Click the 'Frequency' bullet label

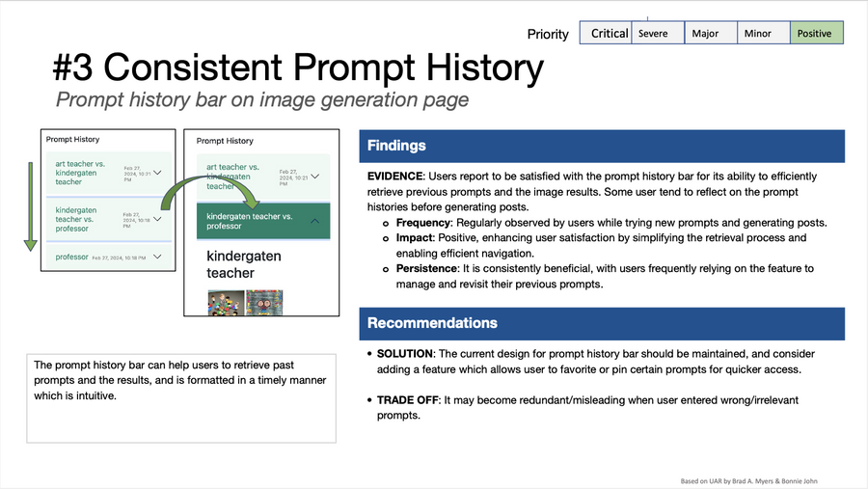click(423, 223)
